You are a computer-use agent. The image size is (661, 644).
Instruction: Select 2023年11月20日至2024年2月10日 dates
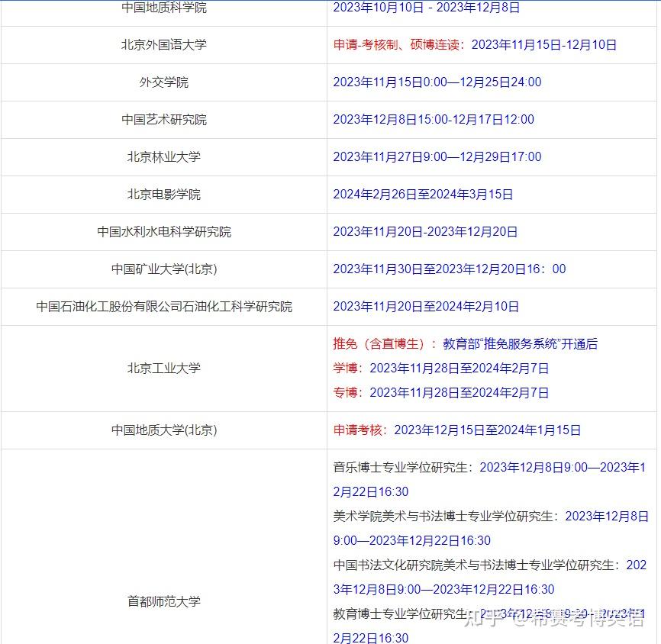tap(426, 307)
